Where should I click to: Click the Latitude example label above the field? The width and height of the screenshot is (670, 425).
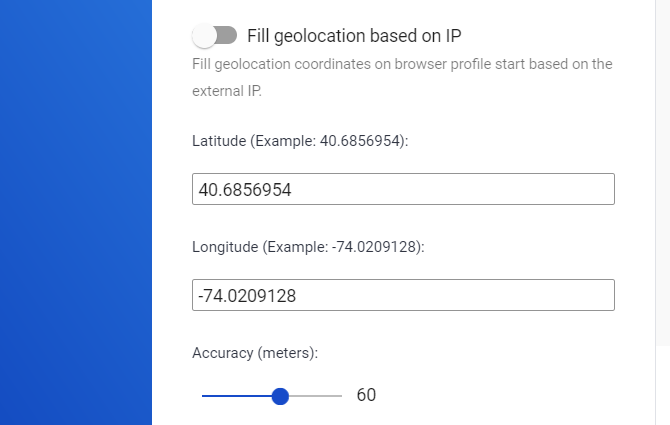pyautogui.click(x=300, y=141)
